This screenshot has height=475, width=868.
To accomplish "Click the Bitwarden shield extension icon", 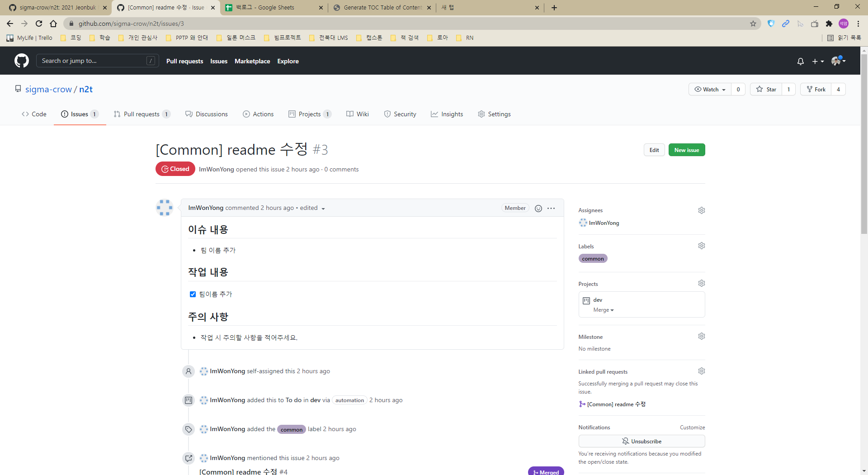I will (x=771, y=24).
